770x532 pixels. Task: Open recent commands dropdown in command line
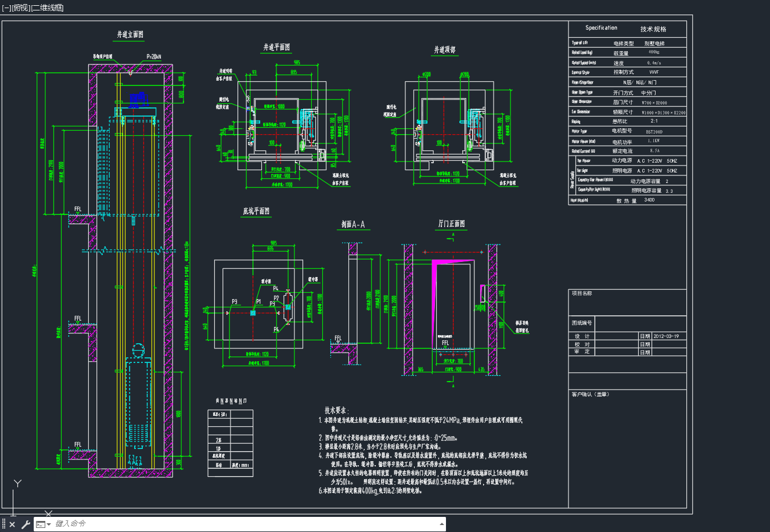point(44,524)
